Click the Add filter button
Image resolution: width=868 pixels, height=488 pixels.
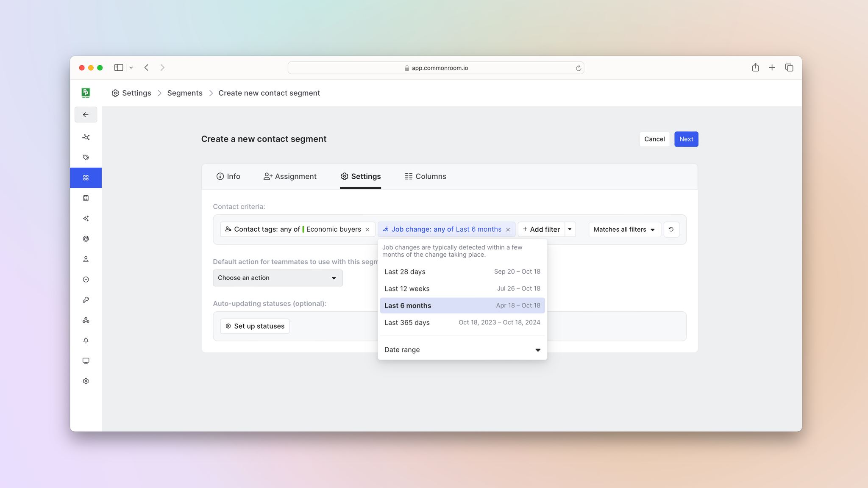pyautogui.click(x=541, y=229)
